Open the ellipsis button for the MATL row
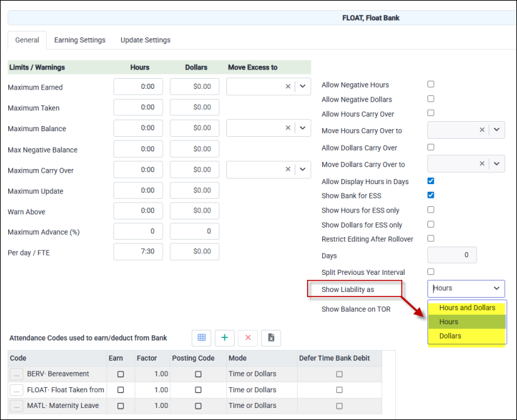The height and width of the screenshot is (420, 517). tap(16, 405)
